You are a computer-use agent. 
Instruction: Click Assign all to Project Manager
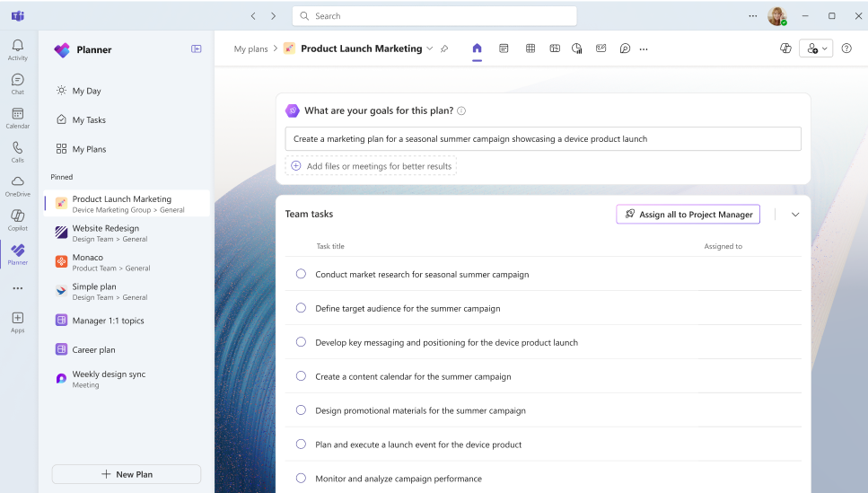688,215
